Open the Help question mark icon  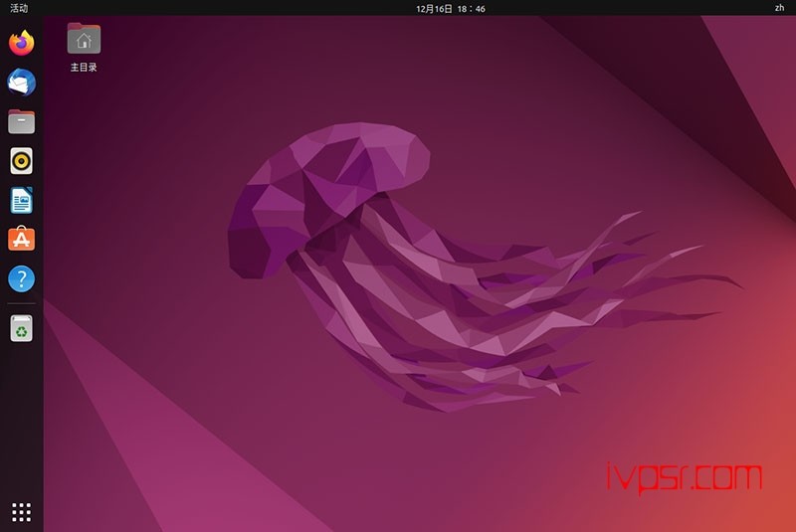click(21, 279)
